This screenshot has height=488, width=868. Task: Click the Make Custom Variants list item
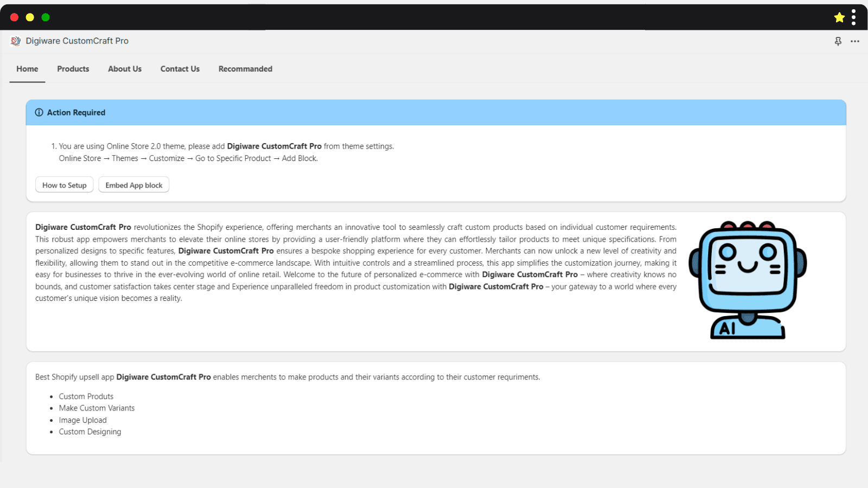click(x=97, y=408)
